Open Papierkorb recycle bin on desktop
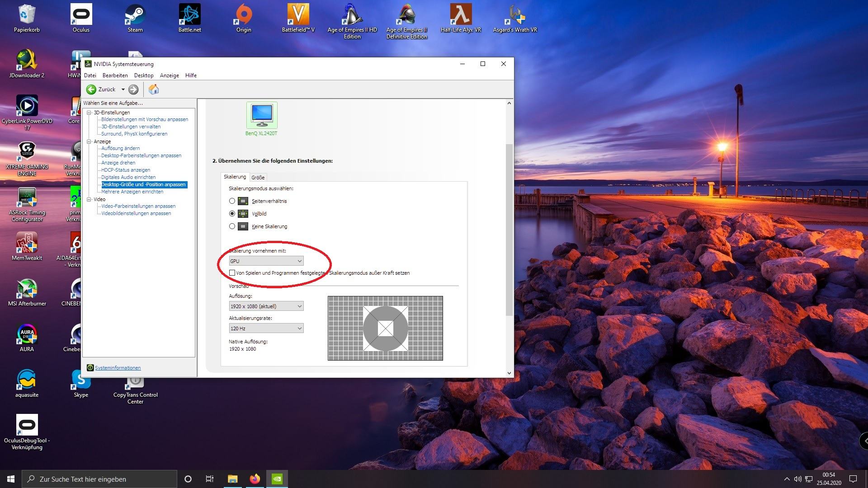This screenshot has width=868, height=488. tap(27, 19)
